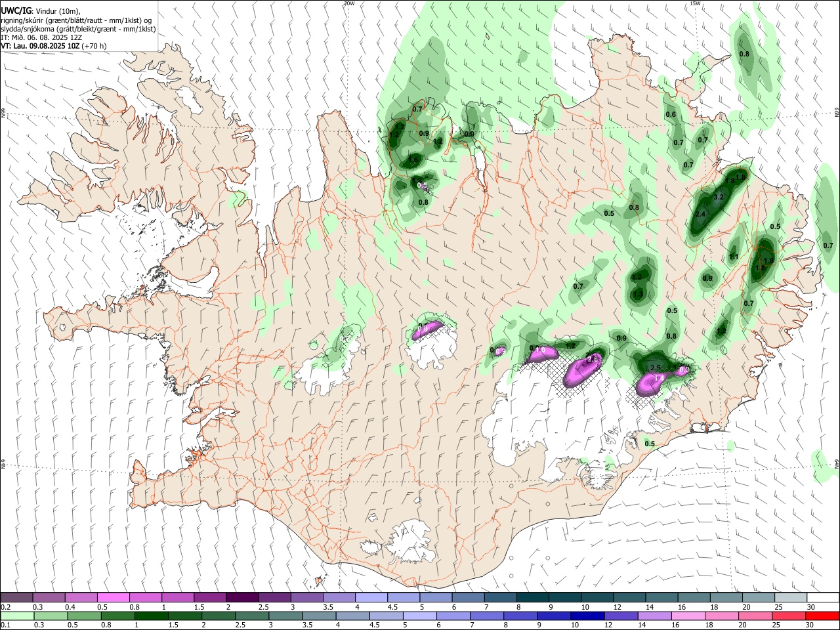Click the palest green rain swatch at 0.1
The width and height of the screenshot is (840, 630).
pyautogui.click(x=17, y=616)
